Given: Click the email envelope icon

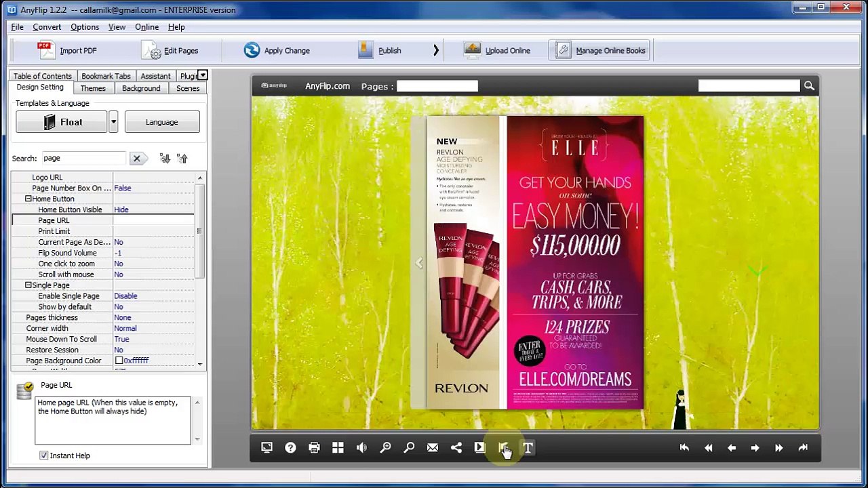Looking at the screenshot, I should [433, 447].
